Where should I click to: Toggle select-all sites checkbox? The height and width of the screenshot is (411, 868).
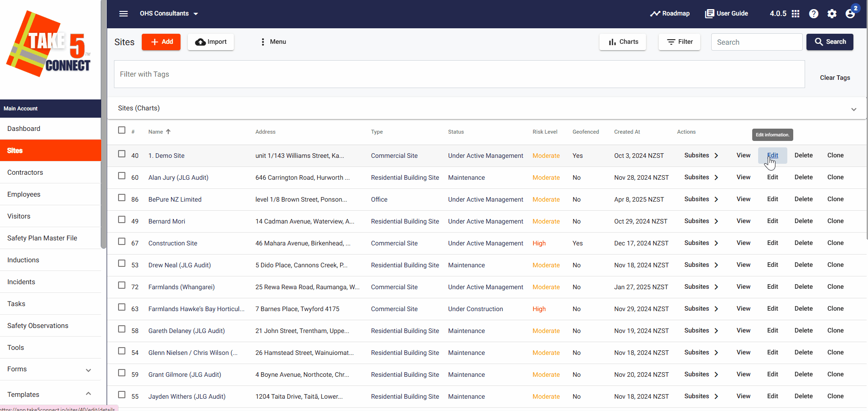click(x=122, y=130)
